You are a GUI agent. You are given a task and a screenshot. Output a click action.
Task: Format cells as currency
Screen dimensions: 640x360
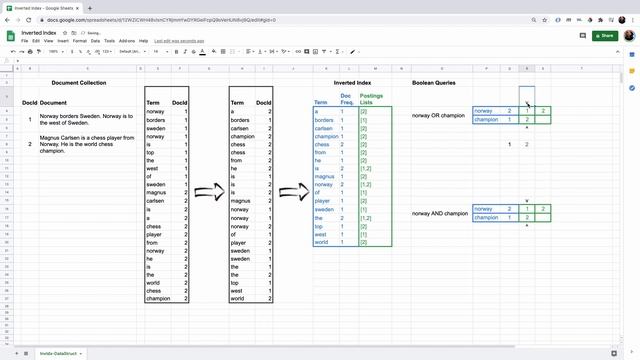(72, 52)
